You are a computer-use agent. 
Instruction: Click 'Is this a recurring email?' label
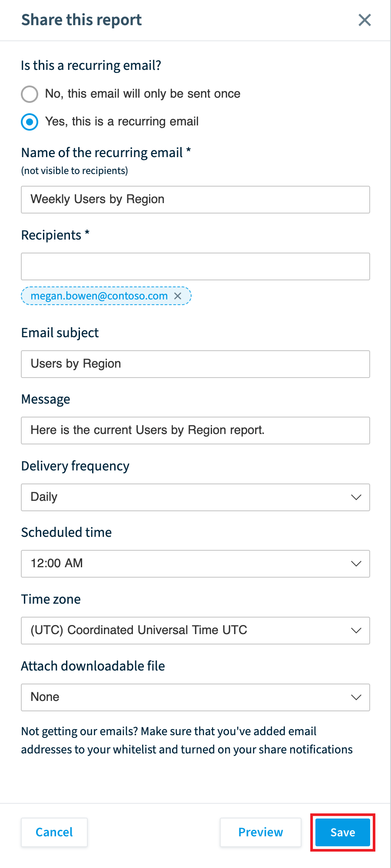tap(91, 66)
